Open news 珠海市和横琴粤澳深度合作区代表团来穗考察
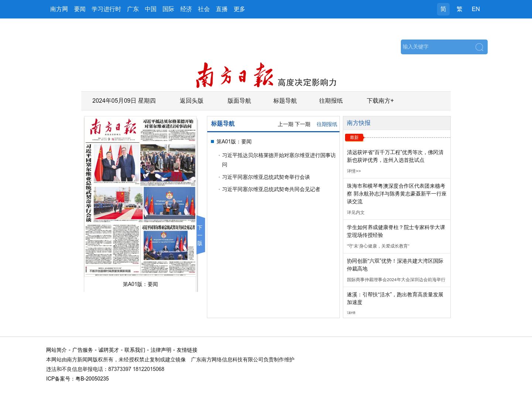 pos(397,194)
